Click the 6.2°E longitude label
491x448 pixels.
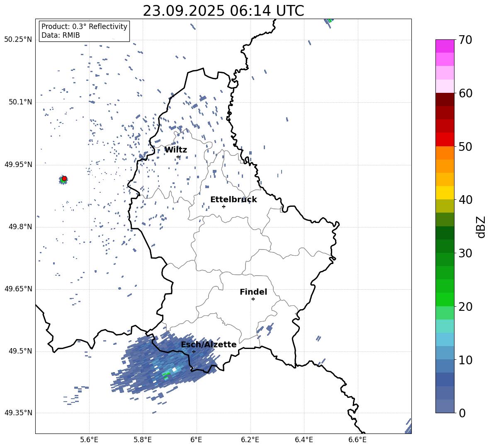click(x=250, y=440)
